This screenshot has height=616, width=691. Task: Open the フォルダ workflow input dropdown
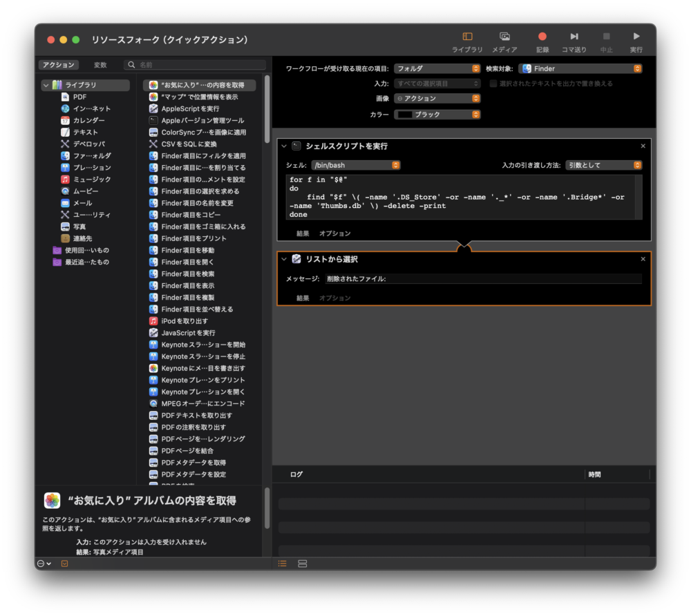tap(437, 69)
